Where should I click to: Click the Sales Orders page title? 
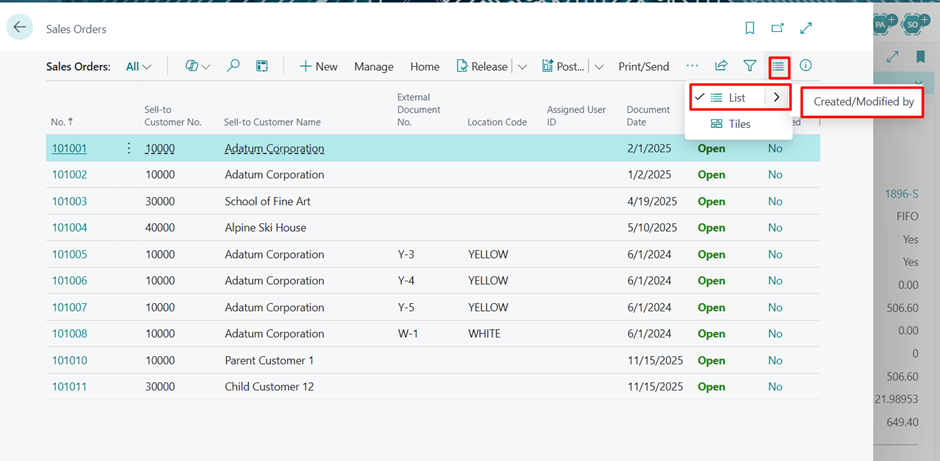tap(76, 29)
